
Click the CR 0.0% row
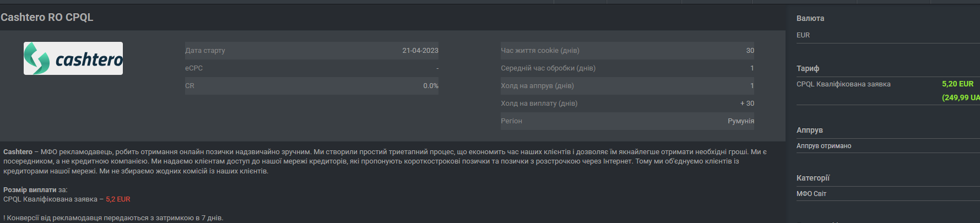pos(312,86)
